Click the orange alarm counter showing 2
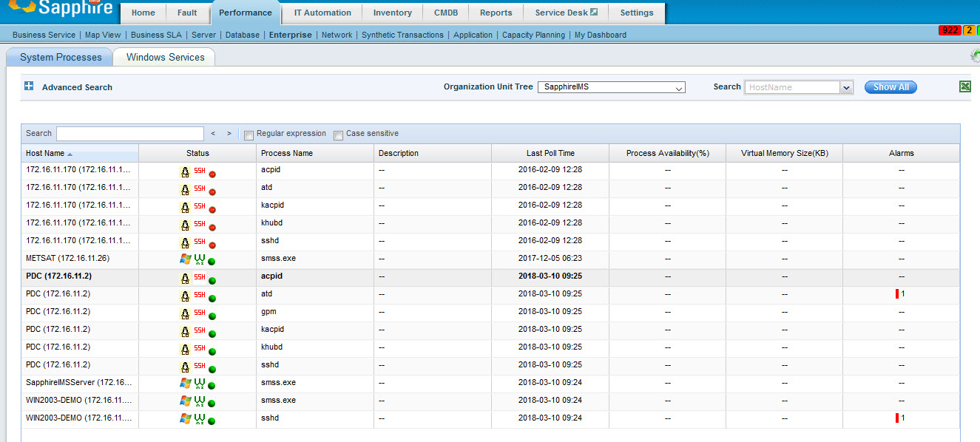The height and width of the screenshot is (442, 980). (968, 30)
